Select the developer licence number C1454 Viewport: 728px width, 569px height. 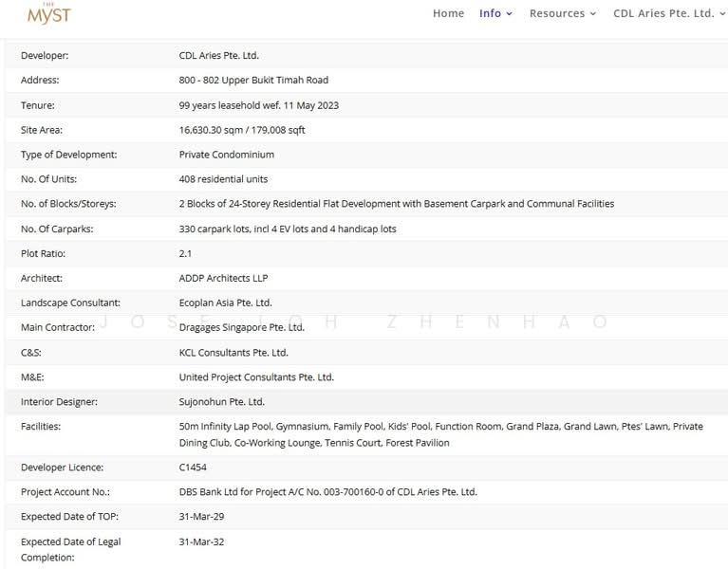193,468
